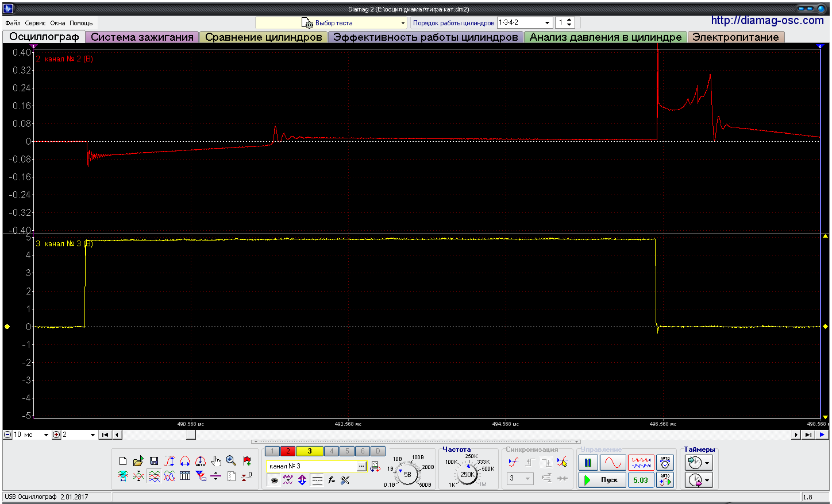Click the Пуск start button
Screen dimensions: 832x504
pyautogui.click(x=602, y=480)
